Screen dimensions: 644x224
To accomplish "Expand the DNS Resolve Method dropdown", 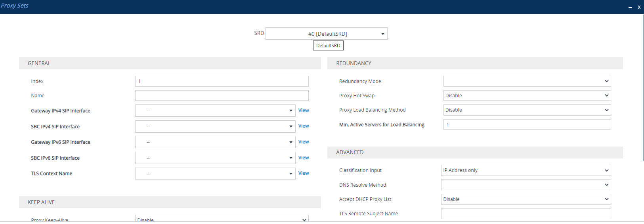I will 526,185.
